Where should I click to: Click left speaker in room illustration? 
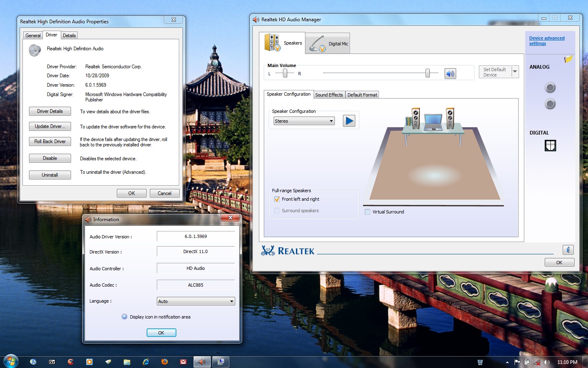[416, 118]
